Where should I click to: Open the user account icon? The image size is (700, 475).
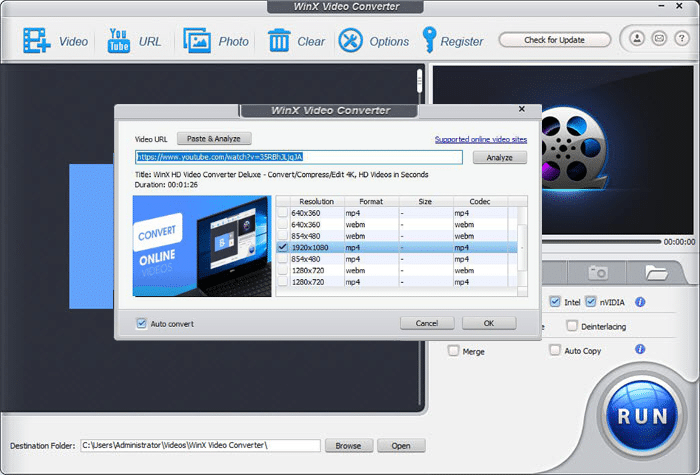(x=637, y=38)
